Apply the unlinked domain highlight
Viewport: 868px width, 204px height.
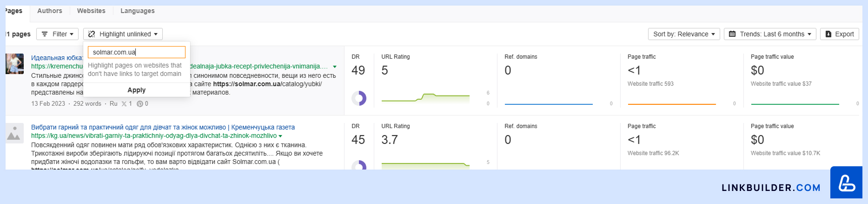[x=137, y=90]
